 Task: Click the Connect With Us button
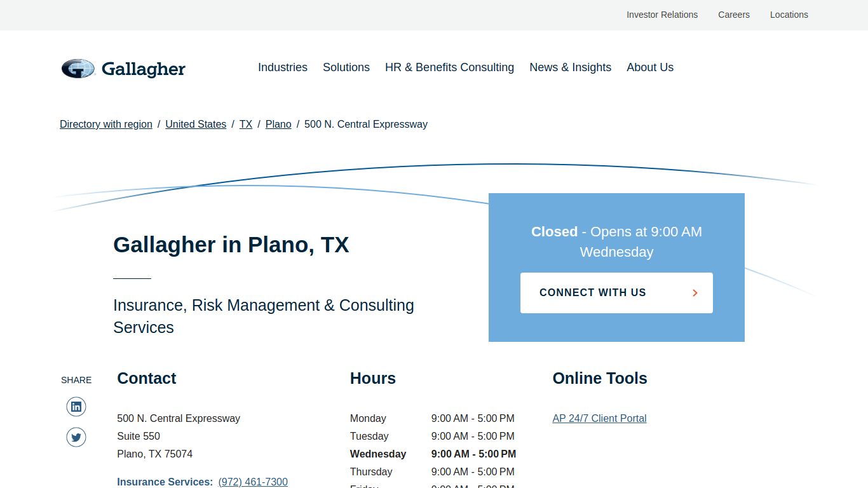pos(616,293)
